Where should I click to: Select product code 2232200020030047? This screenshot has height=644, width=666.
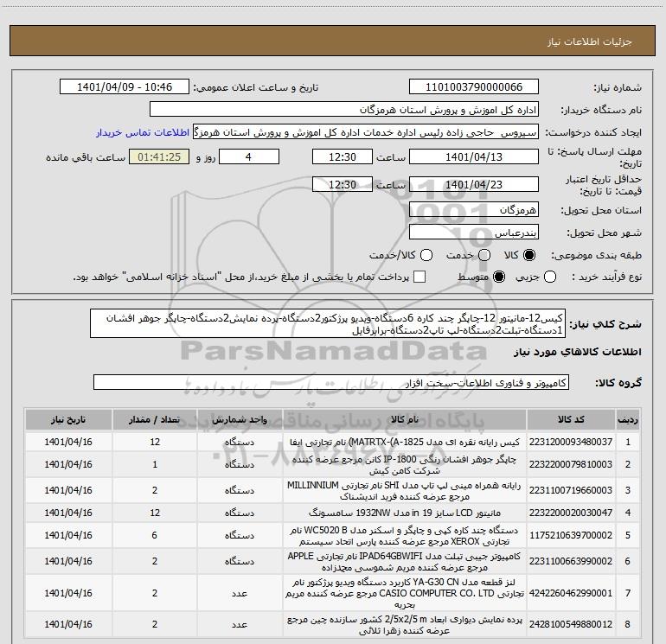(571, 513)
